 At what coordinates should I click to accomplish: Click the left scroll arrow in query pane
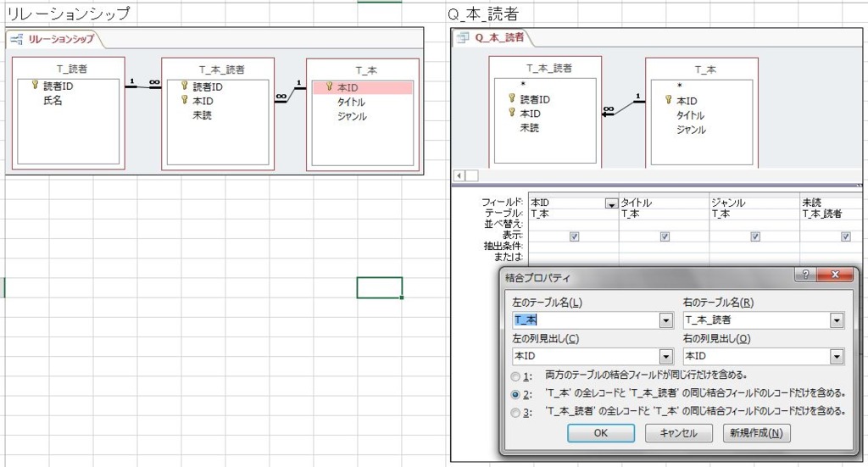(459, 175)
